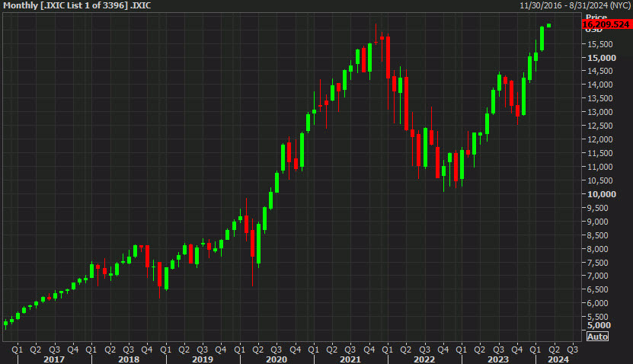This screenshot has height=364, width=633.
Task: Click the Price axis header label
Action: [596, 17]
